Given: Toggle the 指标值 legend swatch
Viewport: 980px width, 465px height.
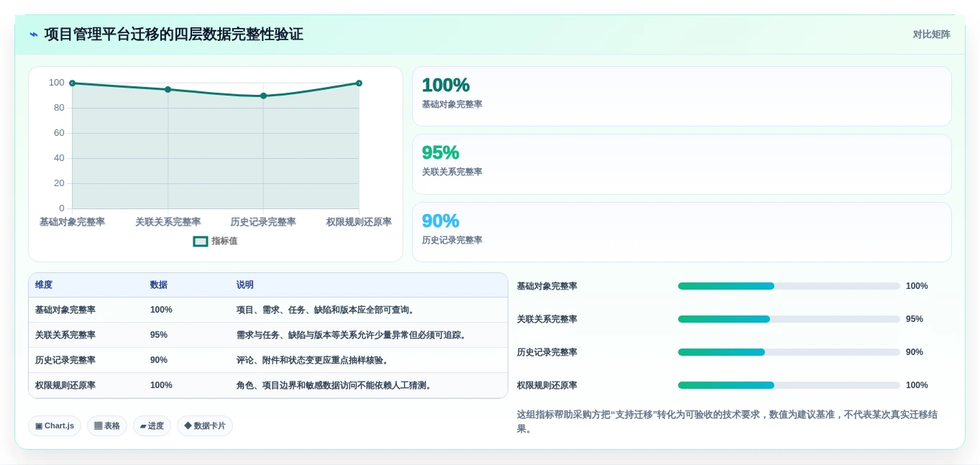Looking at the screenshot, I should pos(201,241).
